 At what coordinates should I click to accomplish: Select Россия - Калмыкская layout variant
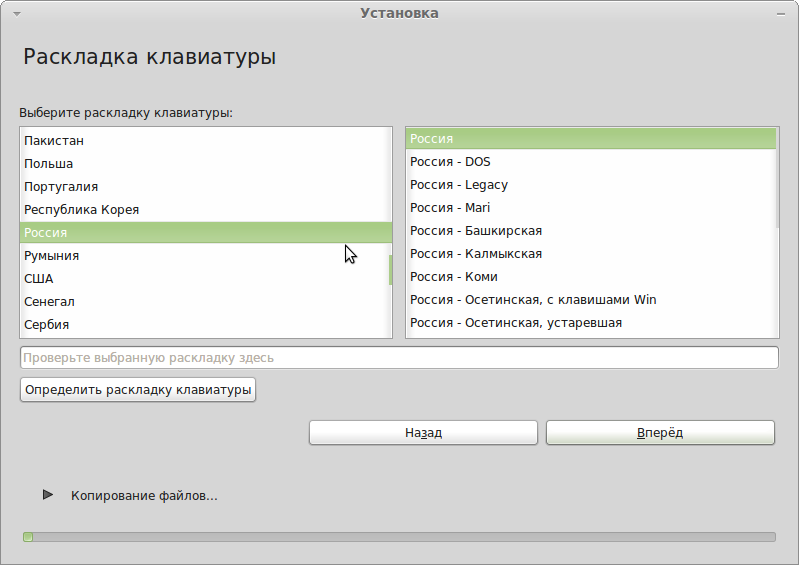pos(591,254)
